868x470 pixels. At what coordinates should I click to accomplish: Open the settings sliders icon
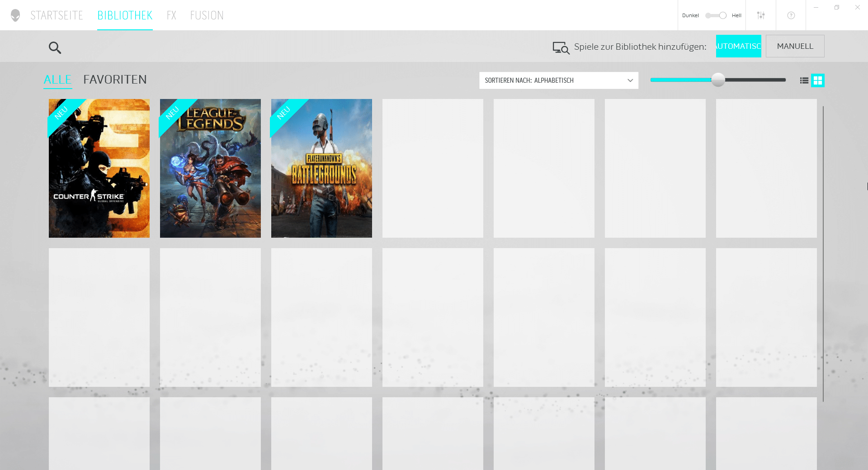(761, 15)
